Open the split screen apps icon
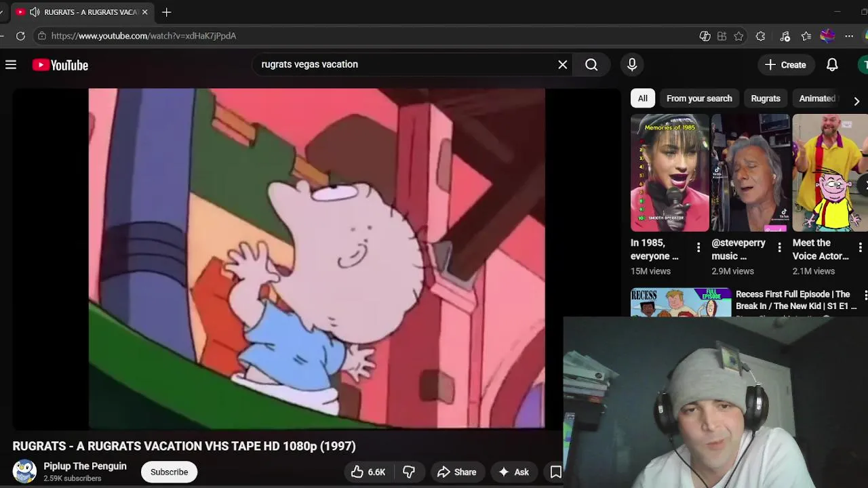 722,36
